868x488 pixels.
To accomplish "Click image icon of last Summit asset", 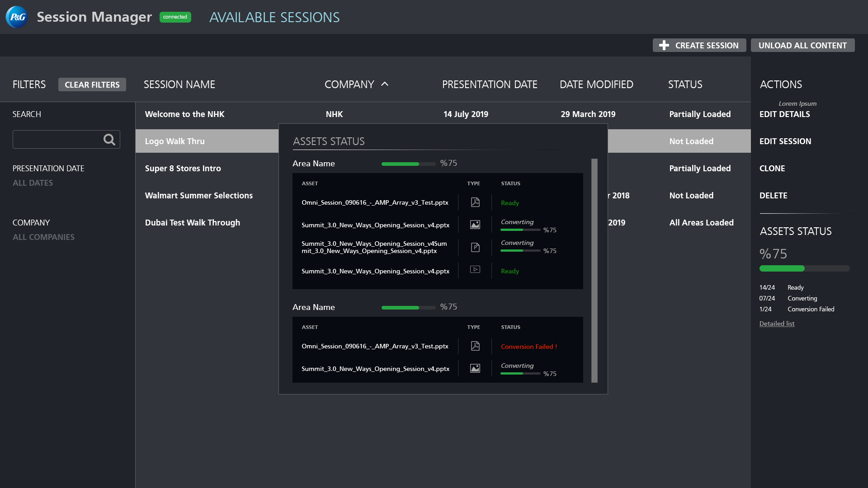I will click(475, 369).
